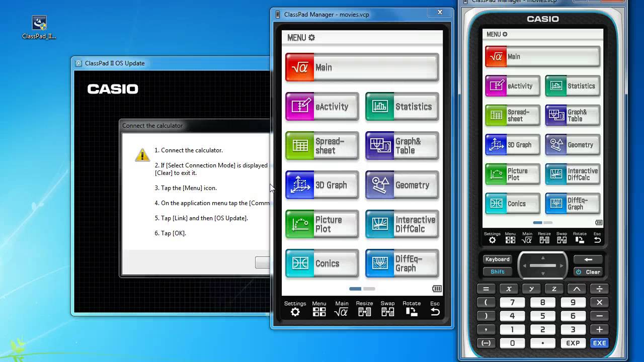
Task: Click the blue EXE key
Action: click(x=599, y=343)
